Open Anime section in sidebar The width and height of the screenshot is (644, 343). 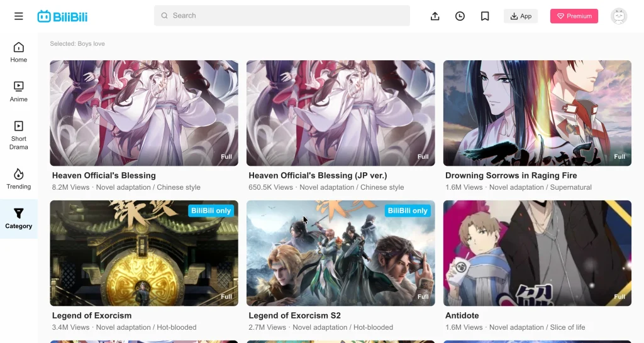point(18,92)
